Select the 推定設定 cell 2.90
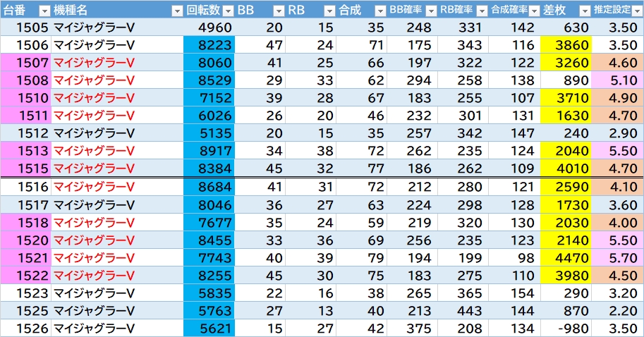Image resolution: width=644 pixels, height=337 pixels. [x=618, y=133]
